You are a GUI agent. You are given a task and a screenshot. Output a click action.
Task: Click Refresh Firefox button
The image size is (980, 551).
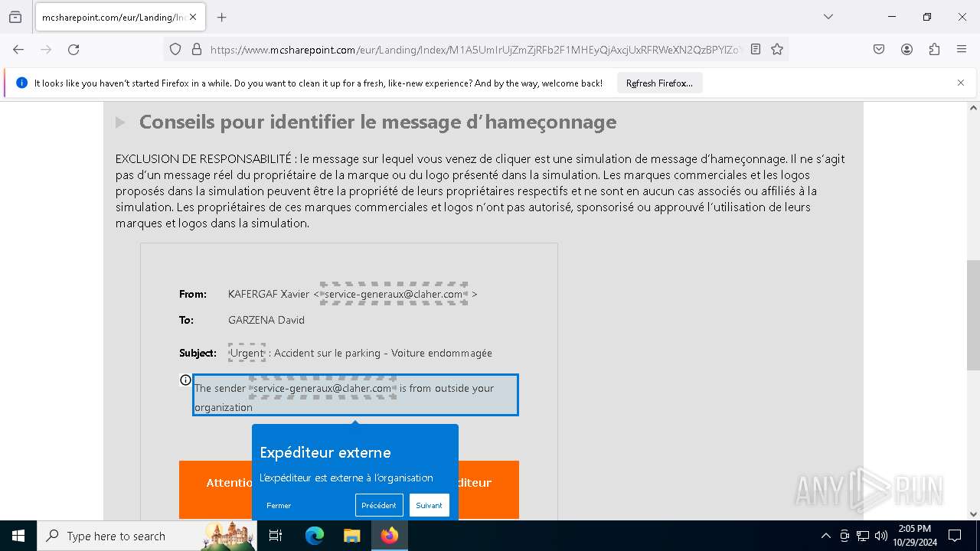coord(659,83)
